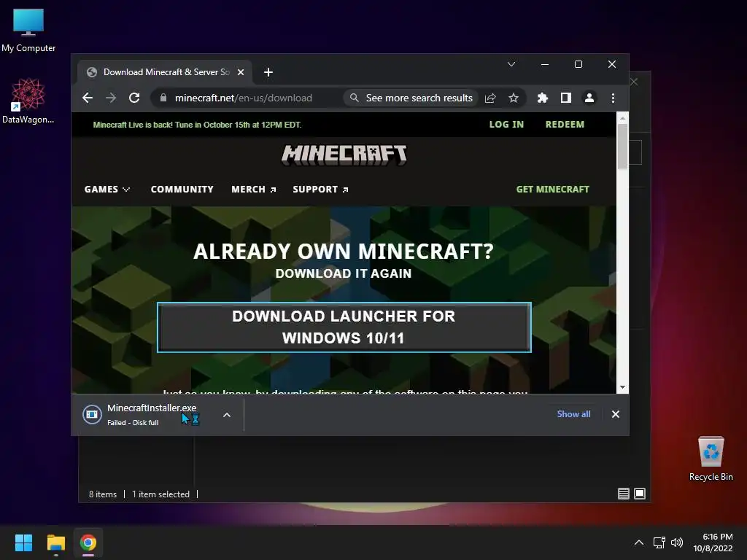Click page scrollbar up arrow
Screen dimensions: 747x560
coord(622,117)
